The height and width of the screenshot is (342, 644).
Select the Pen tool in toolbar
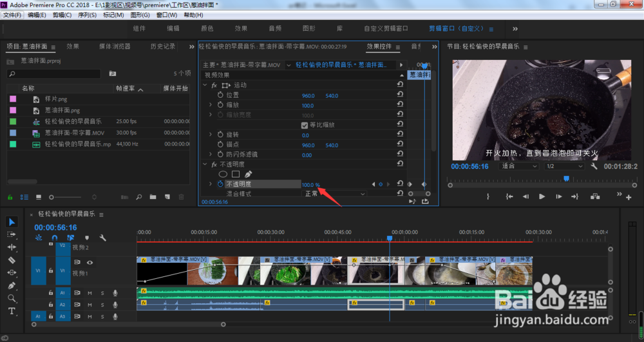coord(12,286)
